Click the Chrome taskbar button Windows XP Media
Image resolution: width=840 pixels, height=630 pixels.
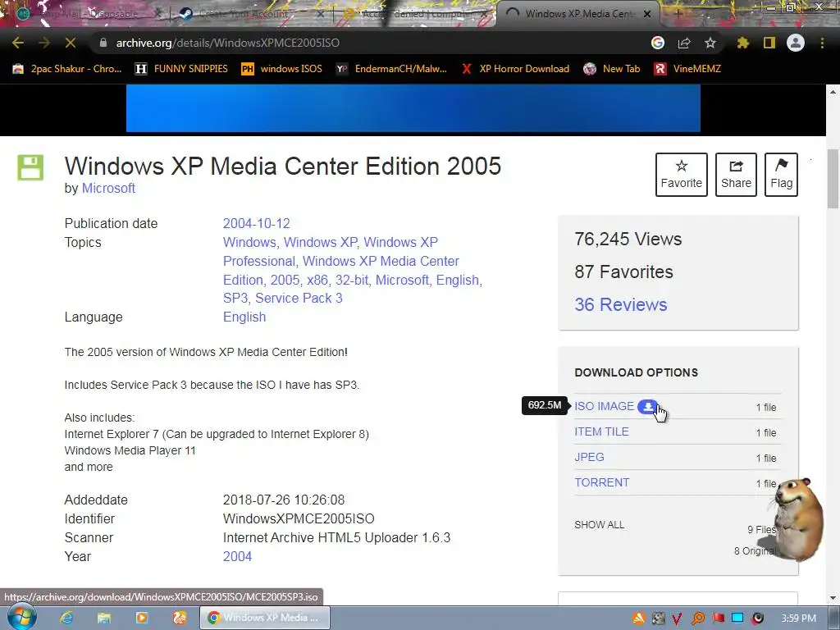pos(265,618)
